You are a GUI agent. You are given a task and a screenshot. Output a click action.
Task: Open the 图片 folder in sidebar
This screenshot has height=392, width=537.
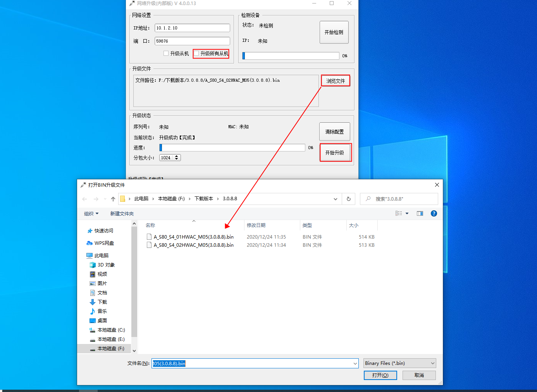(x=98, y=284)
